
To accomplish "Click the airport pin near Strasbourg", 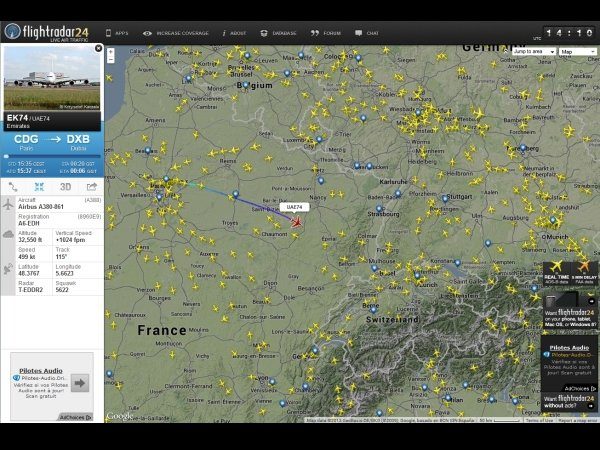I will (x=379, y=209).
